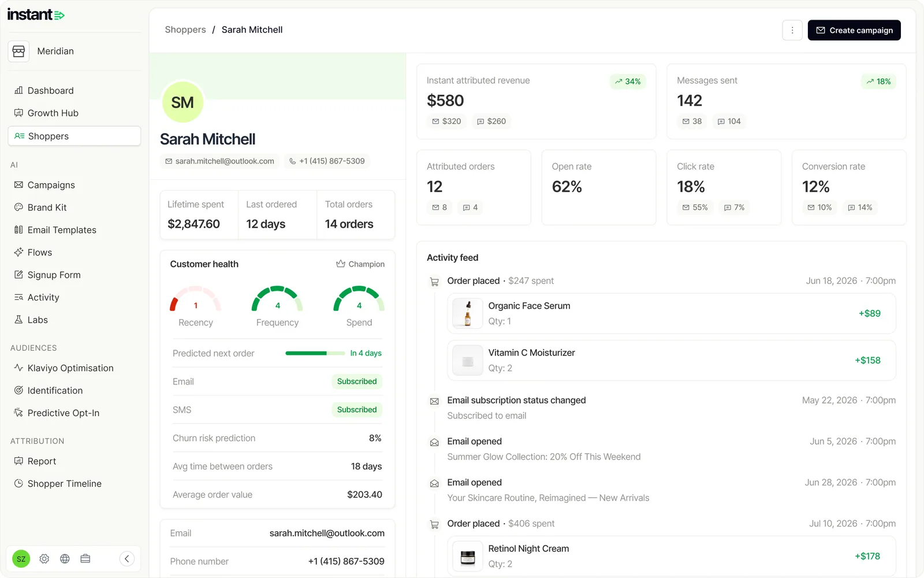The height and width of the screenshot is (578, 924).
Task: Click the 4 SMS attributed orders chip
Action: [470, 208]
